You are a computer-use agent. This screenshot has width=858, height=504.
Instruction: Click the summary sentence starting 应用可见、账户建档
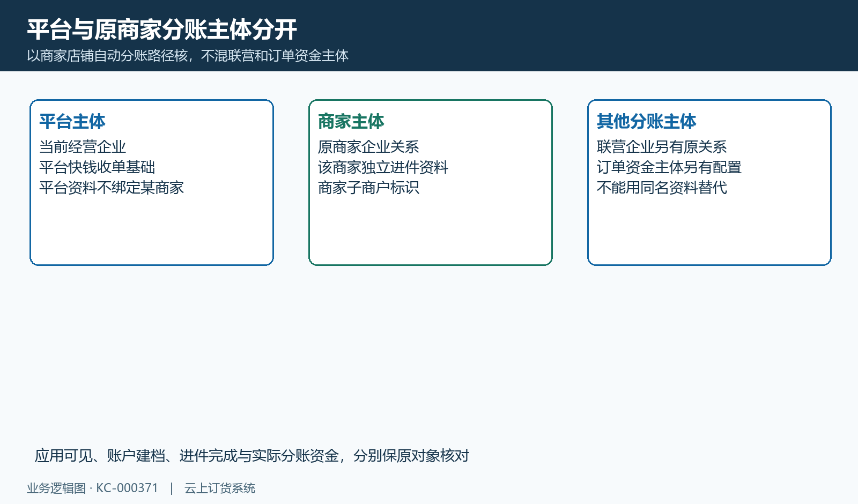(x=252, y=456)
